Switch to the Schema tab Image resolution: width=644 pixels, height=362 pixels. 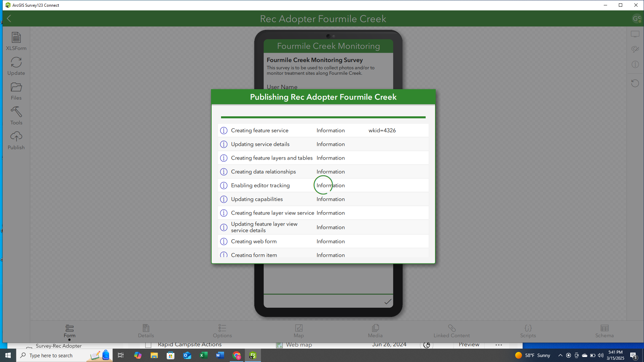point(604,331)
